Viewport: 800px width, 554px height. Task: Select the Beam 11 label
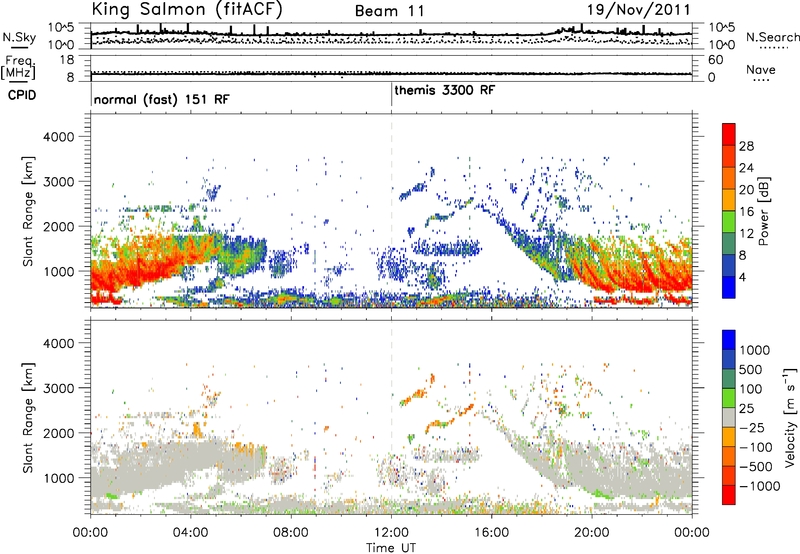[x=390, y=11]
